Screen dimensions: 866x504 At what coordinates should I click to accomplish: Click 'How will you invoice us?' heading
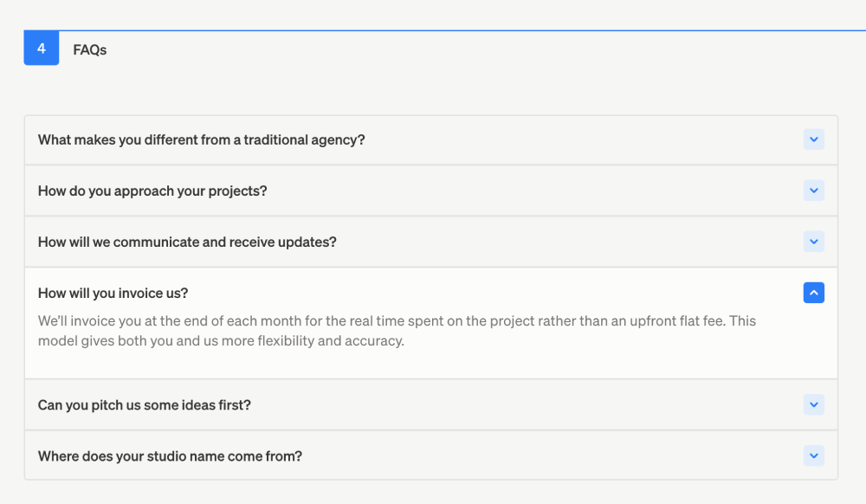pyautogui.click(x=113, y=293)
